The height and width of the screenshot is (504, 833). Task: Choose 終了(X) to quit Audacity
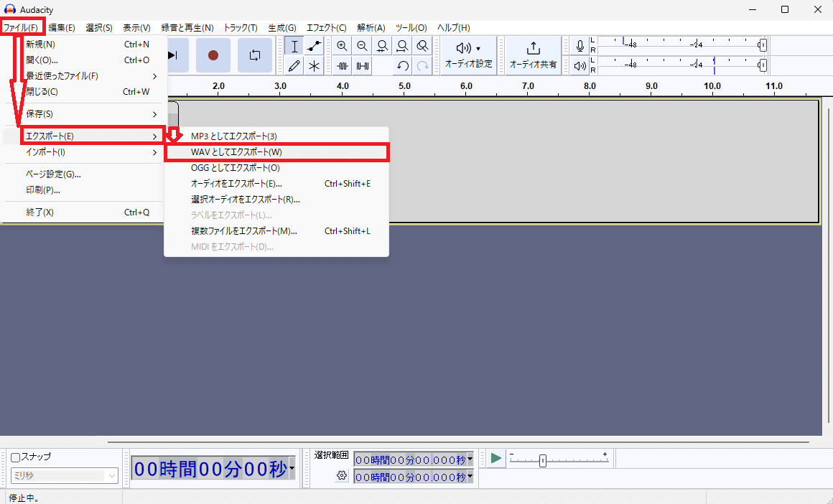(83, 213)
